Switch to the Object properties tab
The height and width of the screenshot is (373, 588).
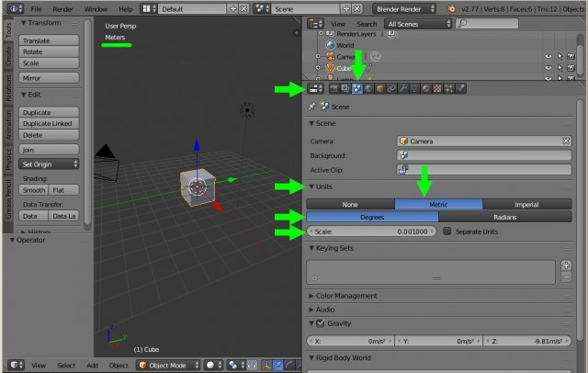(x=379, y=88)
